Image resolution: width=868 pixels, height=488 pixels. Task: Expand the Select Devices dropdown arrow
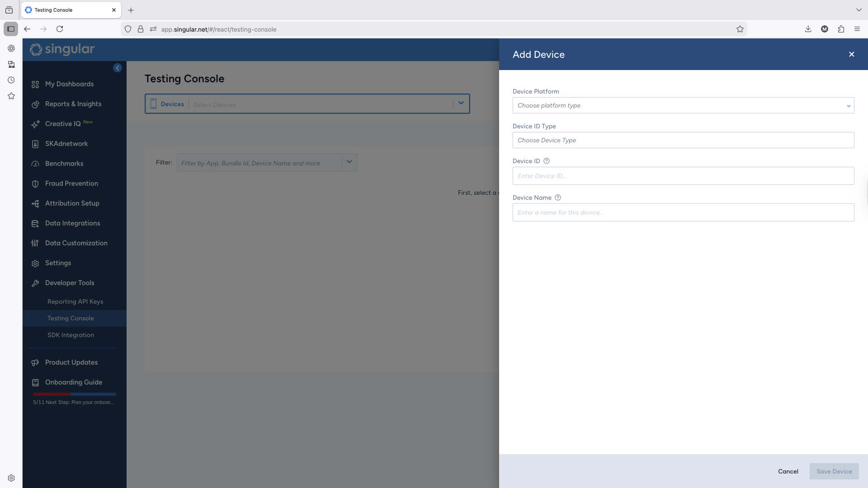461,103
